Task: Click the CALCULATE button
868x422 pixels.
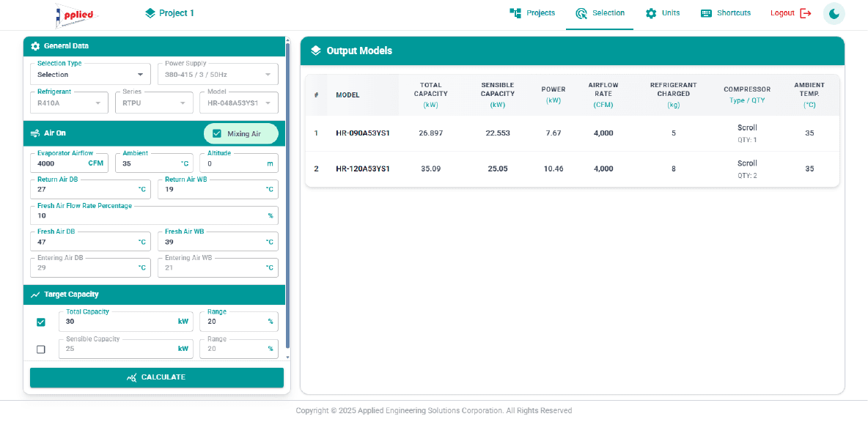Action: (157, 377)
